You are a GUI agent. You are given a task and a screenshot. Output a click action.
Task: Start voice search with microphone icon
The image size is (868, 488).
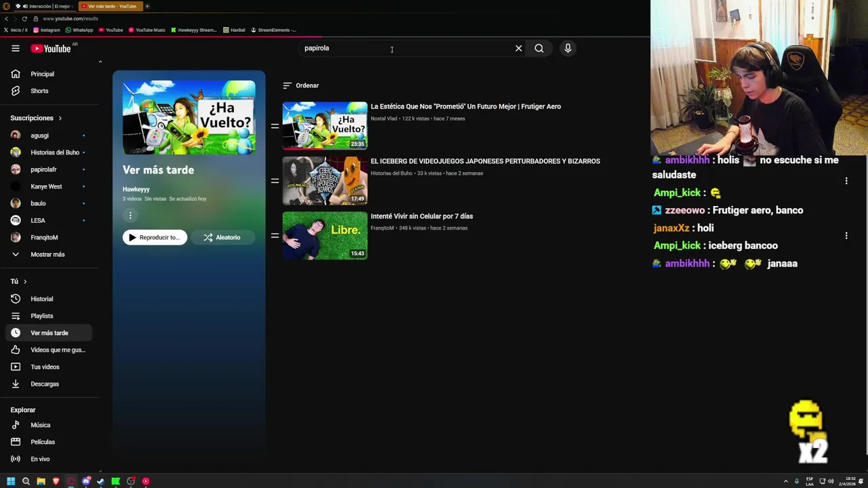point(568,48)
